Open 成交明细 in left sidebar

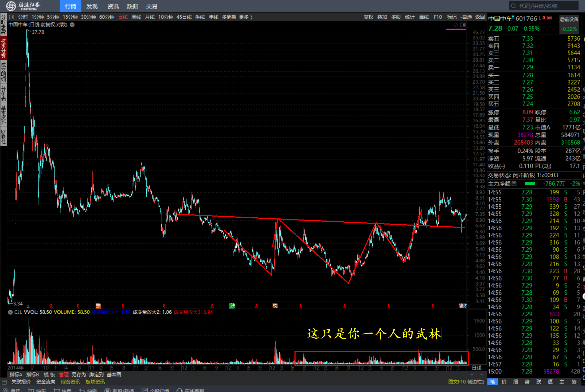pyautogui.click(x=3, y=72)
